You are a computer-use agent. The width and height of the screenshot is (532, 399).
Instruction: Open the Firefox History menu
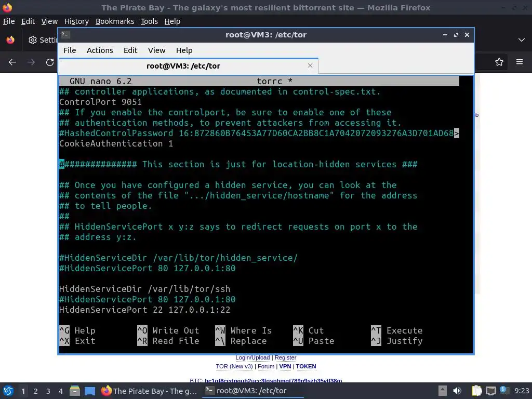pos(76,21)
